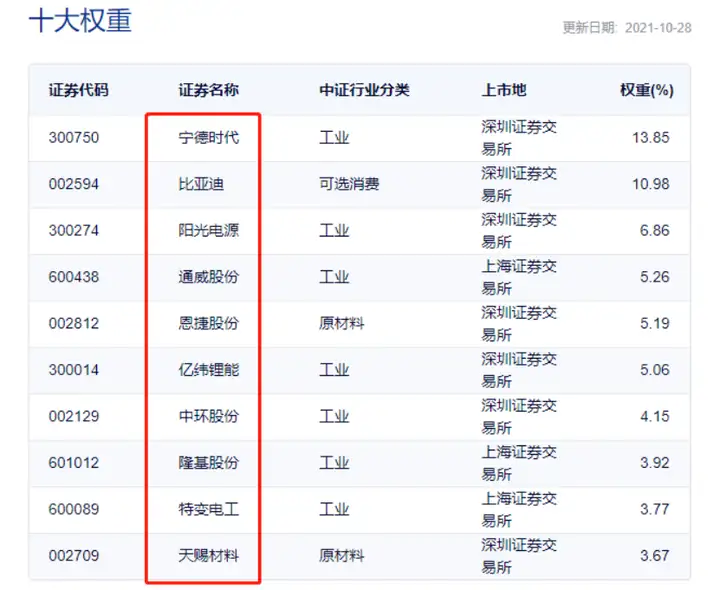Click 工业 in the 中环股份 row
Screen dimensions: 720x590
pos(334,416)
